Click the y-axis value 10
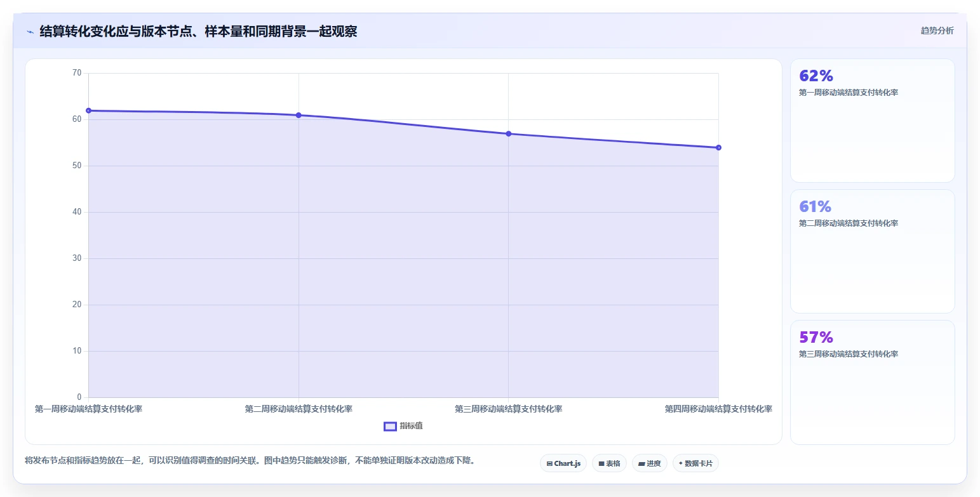The width and height of the screenshot is (980, 497). [x=77, y=351]
